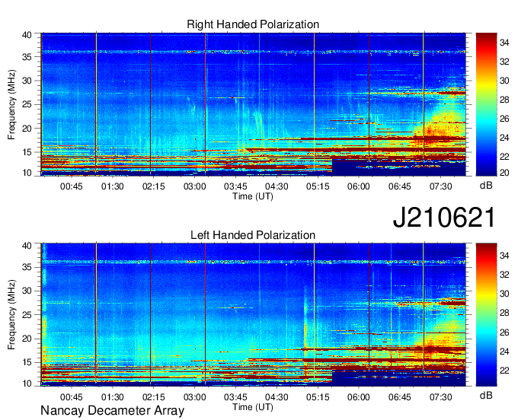The width and height of the screenshot is (518, 420).
Task: Click 10 MHz frequency tick of Left Handed plot
Action: pyautogui.click(x=27, y=383)
